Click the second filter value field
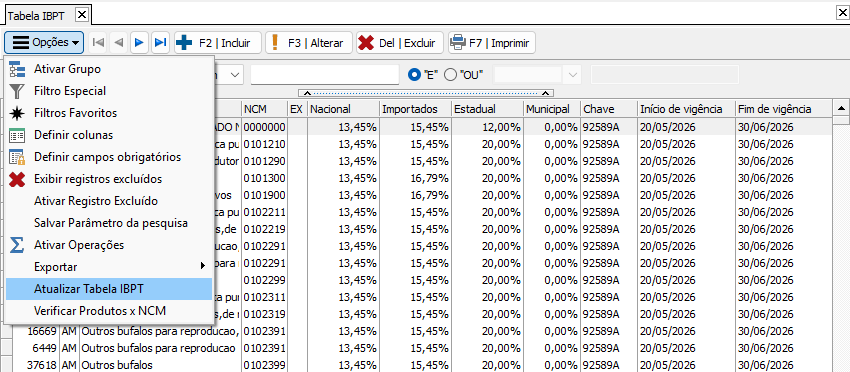Screen dimensions: 850x372 [x=665, y=75]
